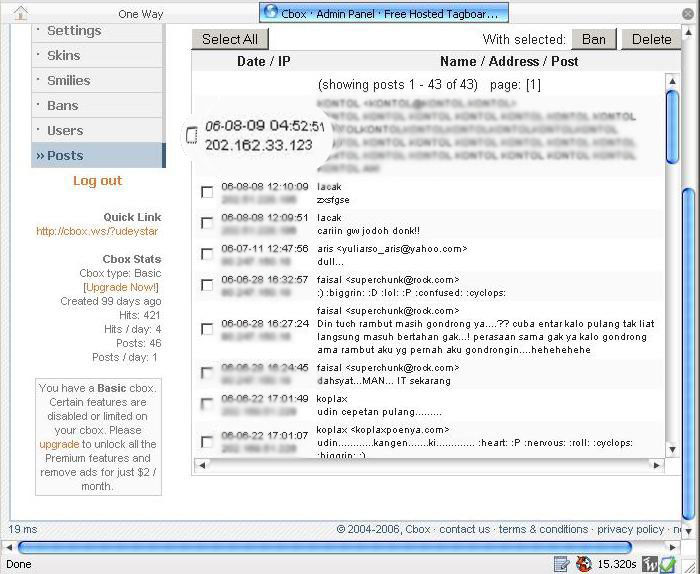Tick the checkbox for faisal 16:32:57 smilies post

[207, 285]
